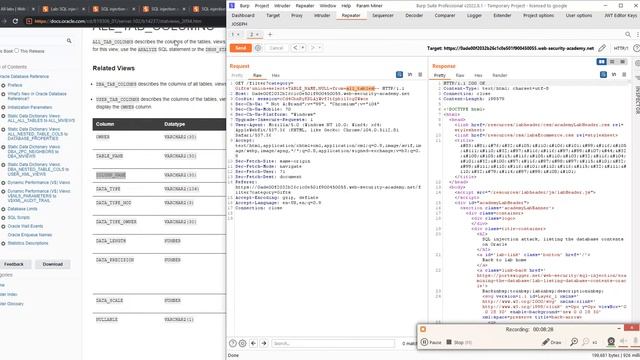Go to previous request in history
This screenshot has height=360, width=640.
(x=295, y=48)
